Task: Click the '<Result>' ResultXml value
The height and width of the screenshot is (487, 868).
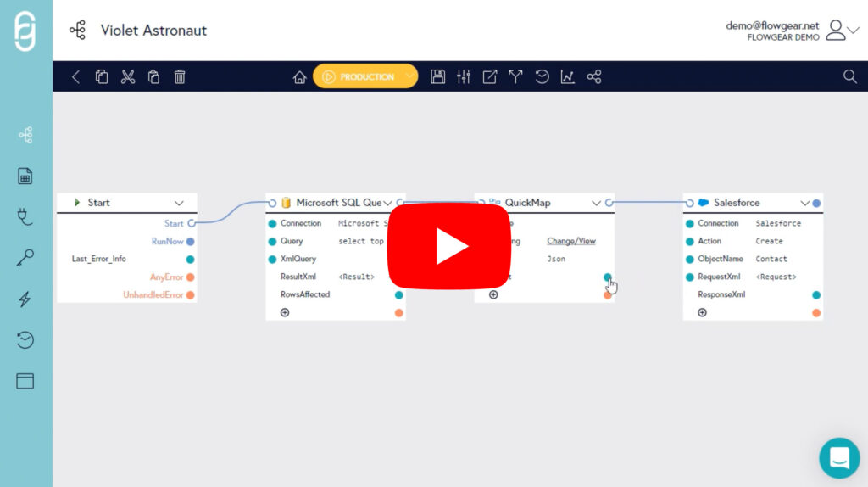Action: click(357, 277)
